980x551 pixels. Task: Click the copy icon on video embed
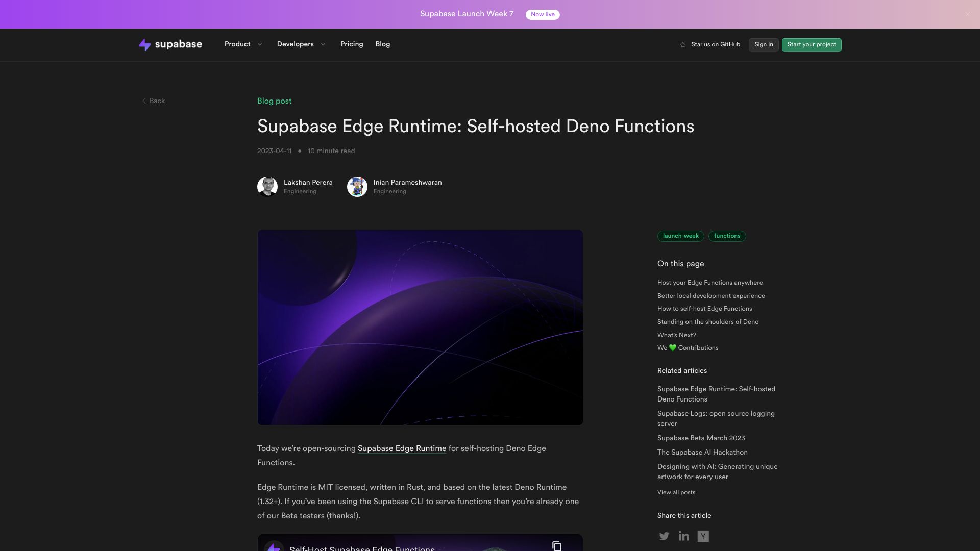557,546
